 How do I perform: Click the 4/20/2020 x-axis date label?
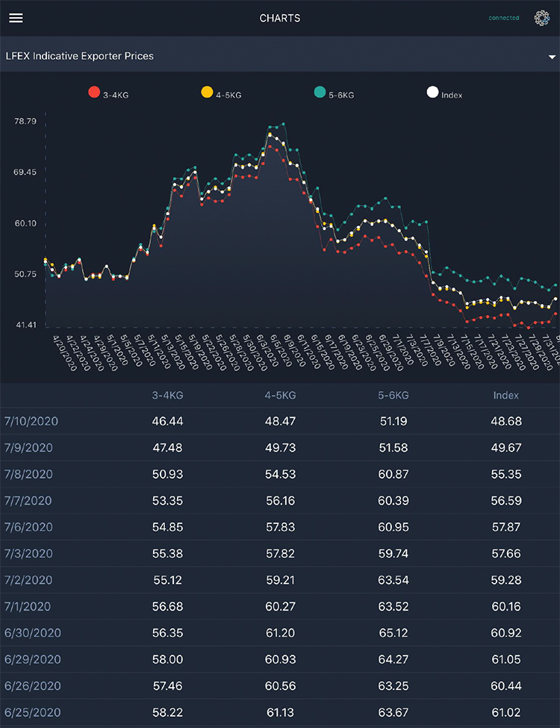[x=64, y=353]
